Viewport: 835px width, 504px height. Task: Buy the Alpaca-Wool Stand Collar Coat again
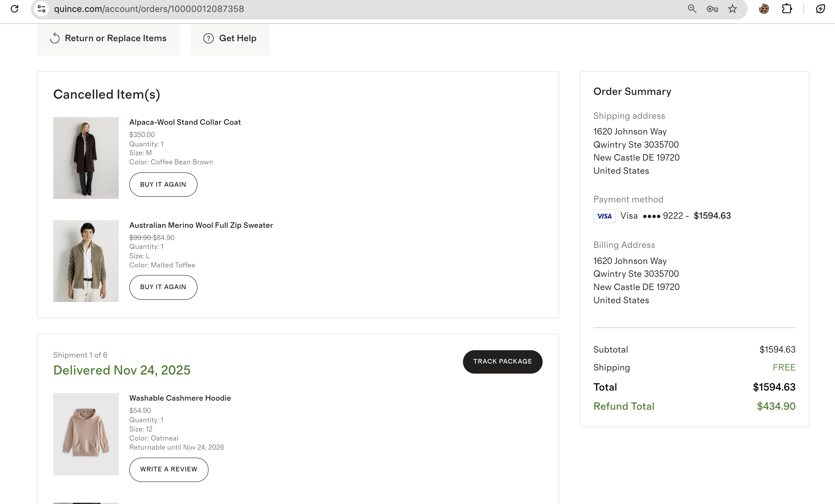(163, 184)
